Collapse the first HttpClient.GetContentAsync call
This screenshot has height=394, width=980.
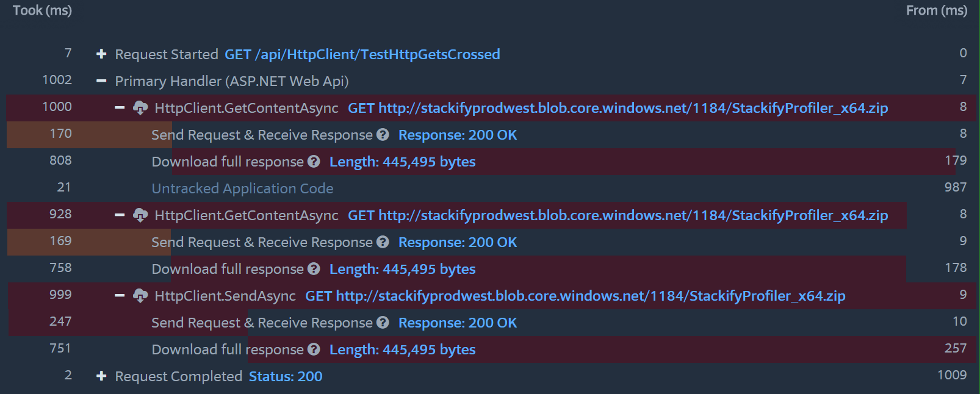point(120,108)
